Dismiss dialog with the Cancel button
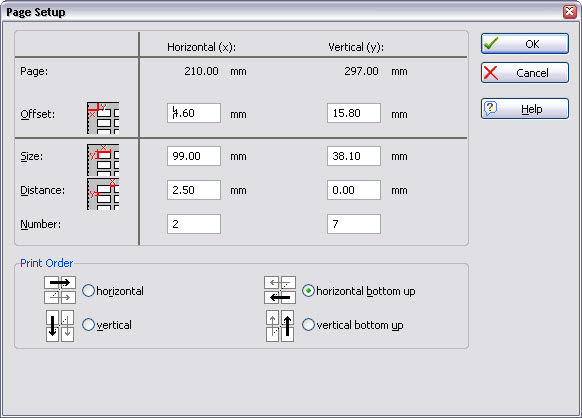This screenshot has height=418, width=582. [x=525, y=73]
